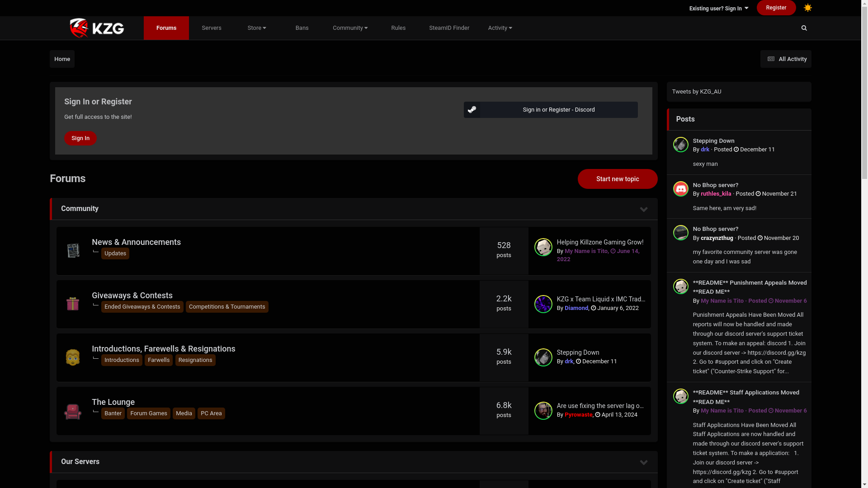Open the Media subforum tag
The width and height of the screenshot is (868, 488).
(x=184, y=413)
